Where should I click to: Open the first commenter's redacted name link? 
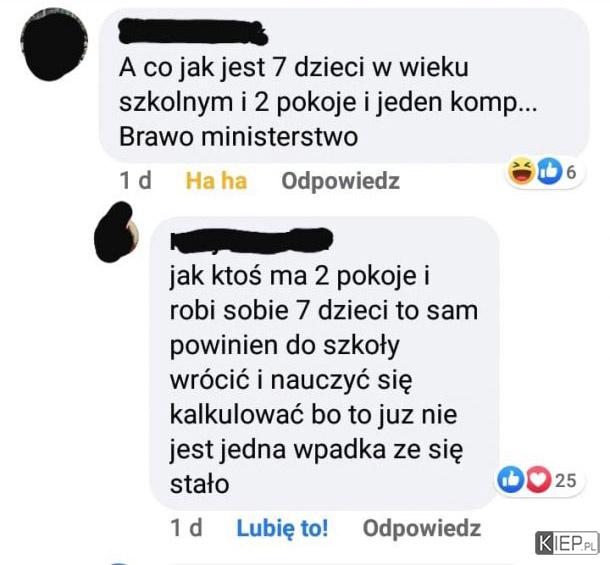(x=193, y=32)
